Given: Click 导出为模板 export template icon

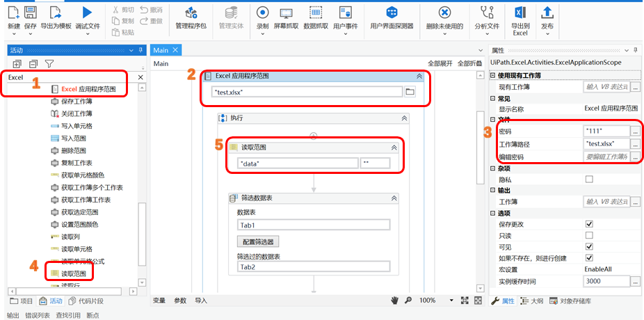Looking at the screenshot, I should click(x=56, y=13).
